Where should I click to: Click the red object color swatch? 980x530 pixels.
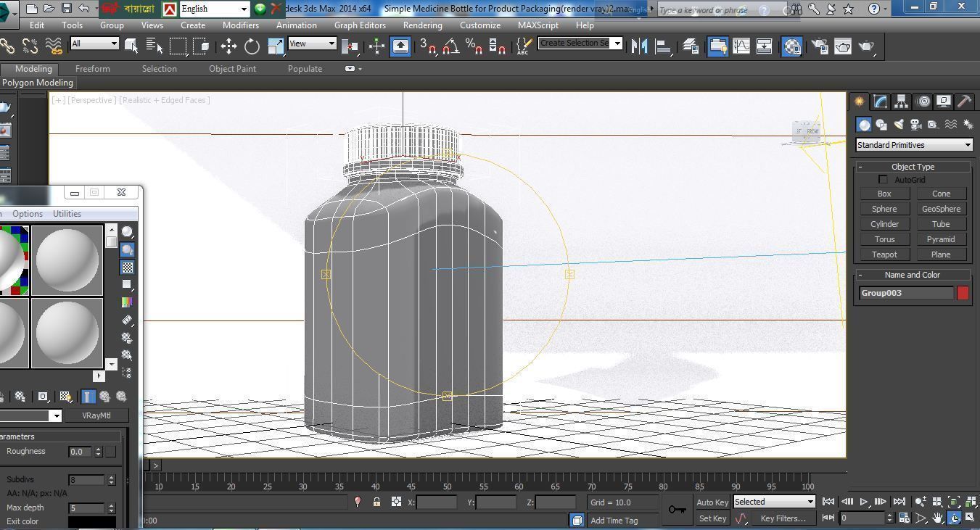(963, 293)
